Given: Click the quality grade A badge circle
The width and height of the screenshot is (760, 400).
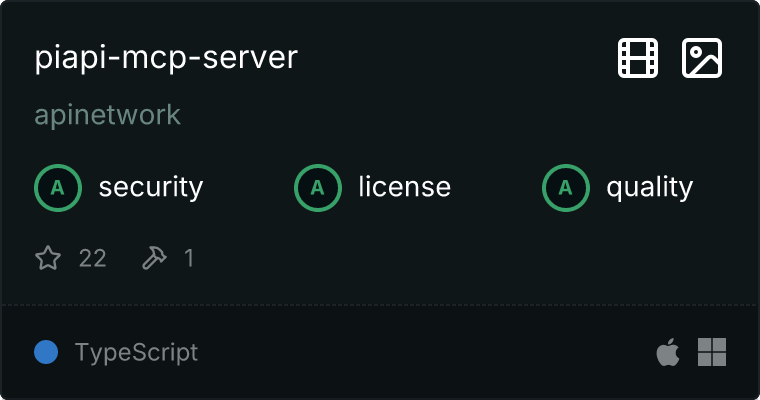Looking at the screenshot, I should click(565, 187).
